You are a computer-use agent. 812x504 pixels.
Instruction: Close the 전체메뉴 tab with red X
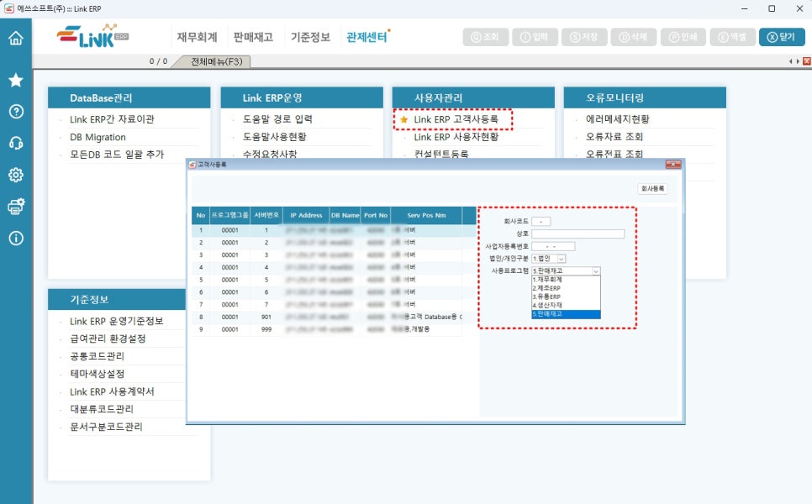(x=806, y=61)
